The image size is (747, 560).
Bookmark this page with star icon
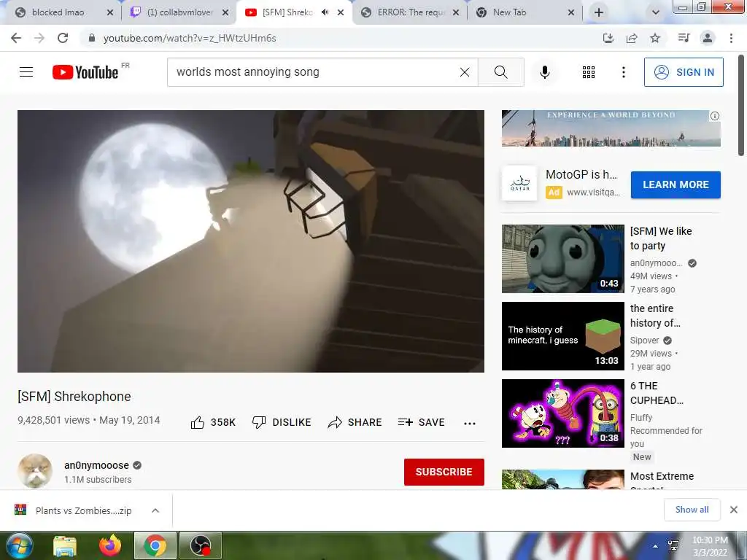[x=655, y=38]
